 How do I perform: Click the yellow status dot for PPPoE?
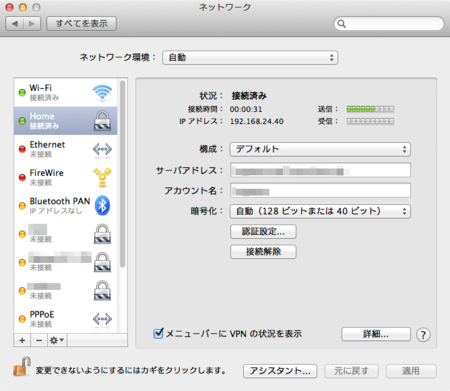pyautogui.click(x=22, y=319)
